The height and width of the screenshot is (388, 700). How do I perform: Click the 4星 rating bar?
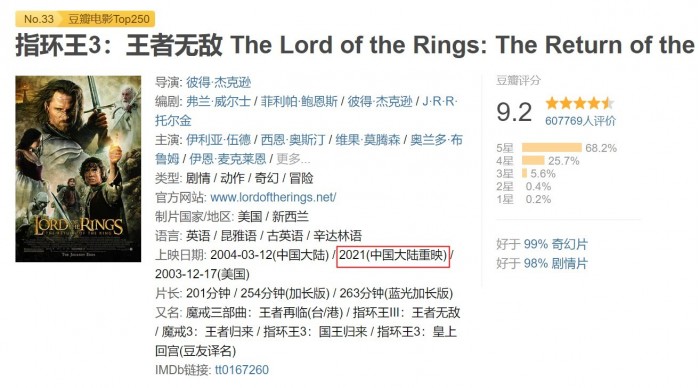coord(533,161)
